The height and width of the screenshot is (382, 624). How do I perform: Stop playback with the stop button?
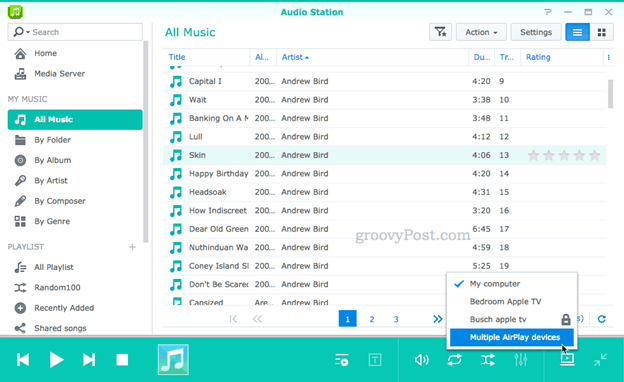pos(122,360)
